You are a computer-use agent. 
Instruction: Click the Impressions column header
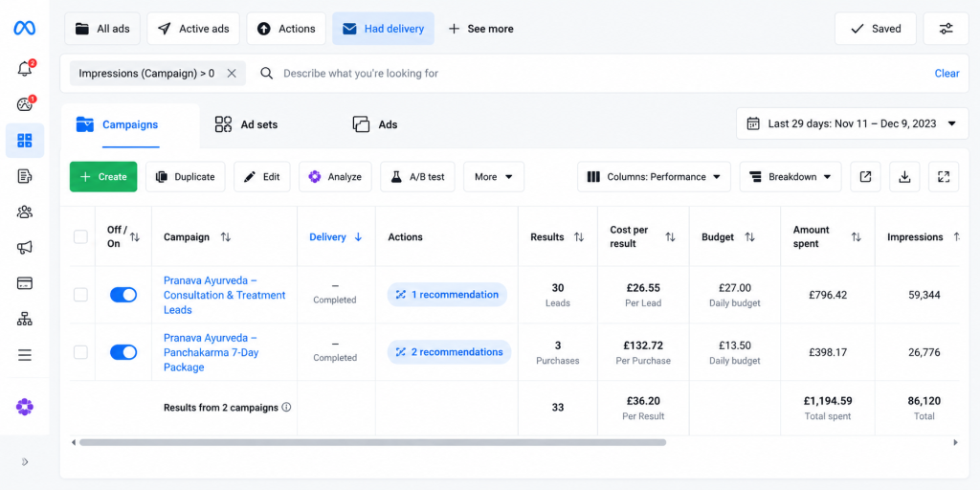(x=915, y=237)
